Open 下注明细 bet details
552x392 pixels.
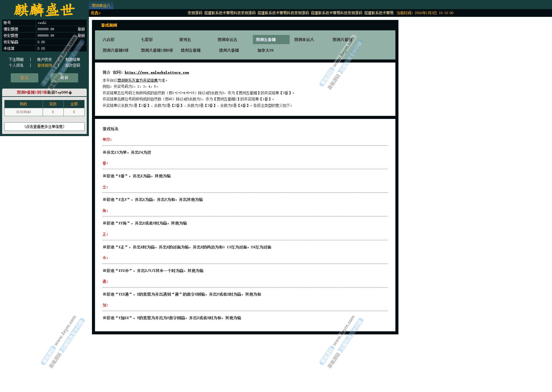(16, 59)
